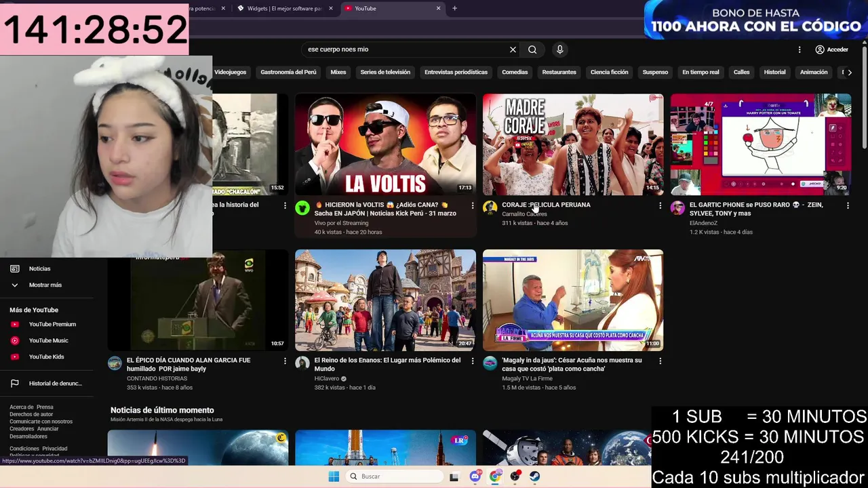Open options menu for Magaly in da jaus video

(660, 361)
